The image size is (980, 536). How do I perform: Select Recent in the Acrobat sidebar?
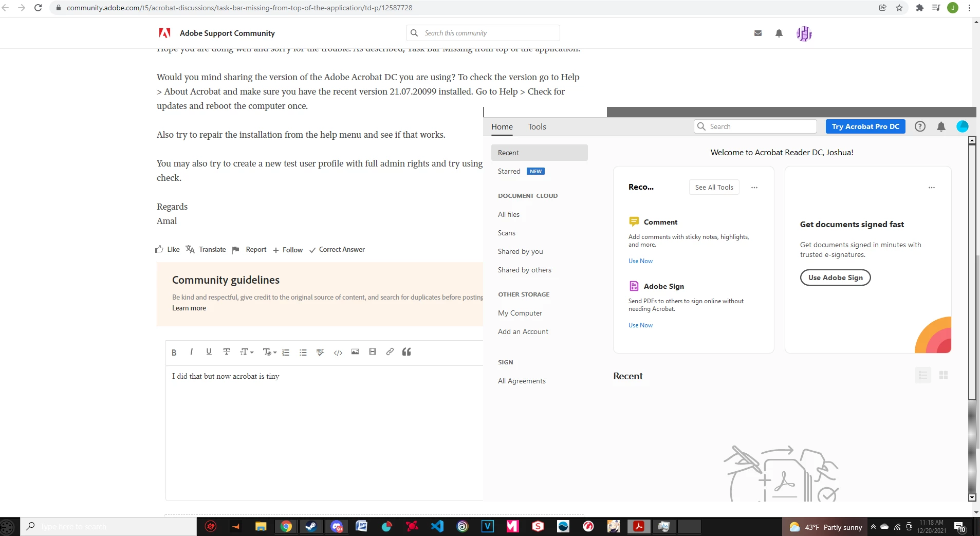tap(540, 153)
